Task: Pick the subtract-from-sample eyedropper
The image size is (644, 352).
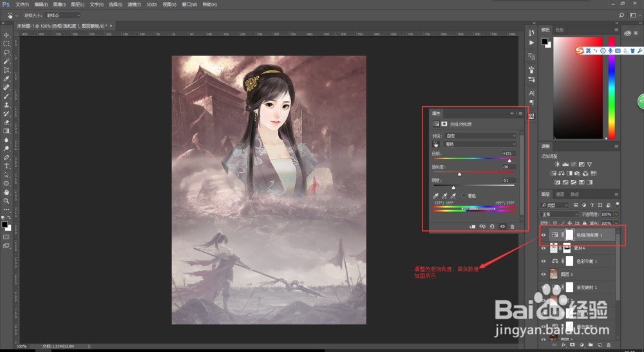Action: 453,196
